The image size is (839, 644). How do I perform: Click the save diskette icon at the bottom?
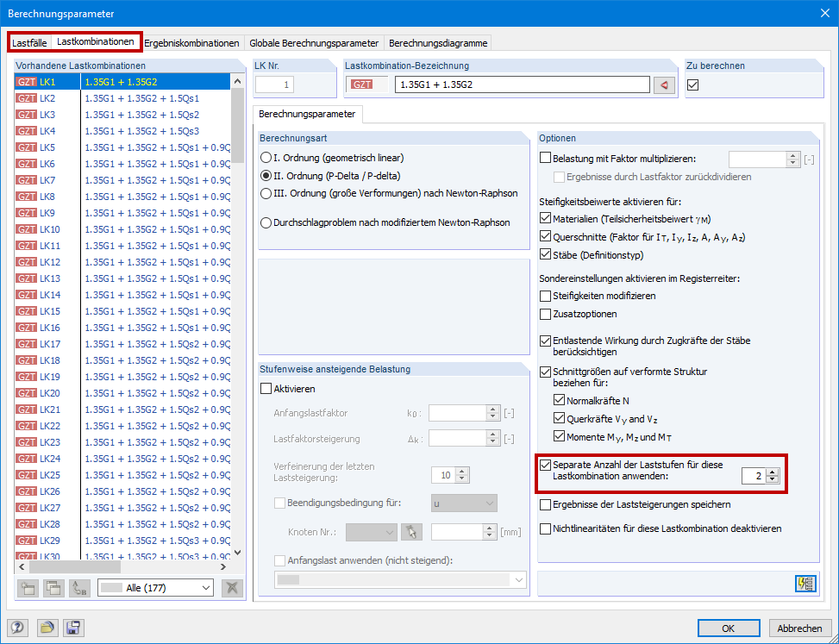(73, 628)
